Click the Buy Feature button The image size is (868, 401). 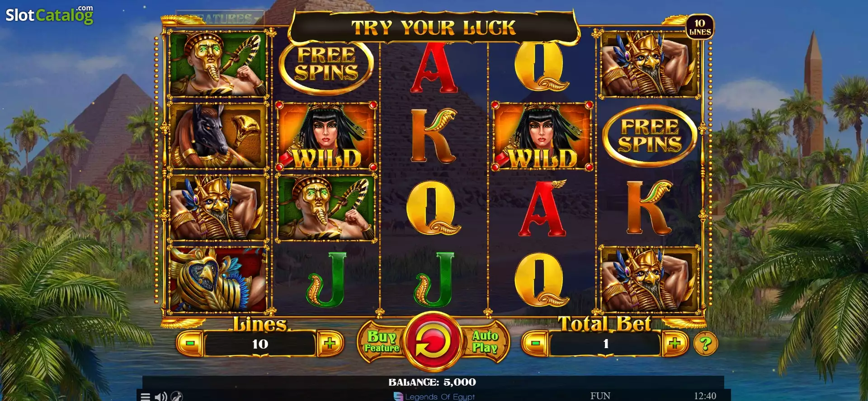coord(382,342)
